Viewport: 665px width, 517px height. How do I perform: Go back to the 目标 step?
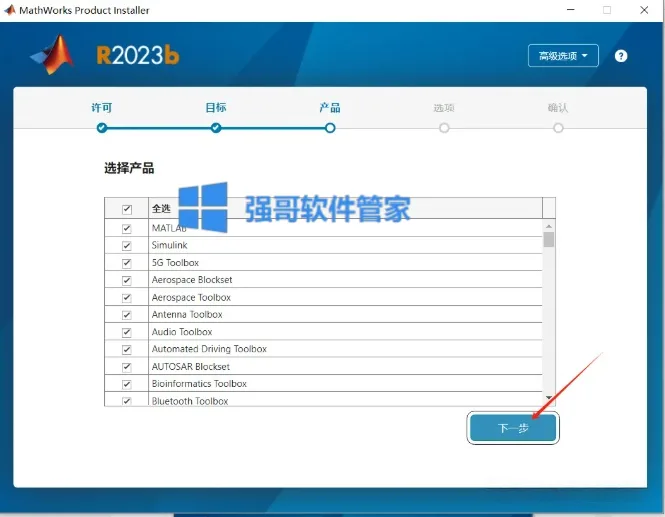[x=216, y=128]
